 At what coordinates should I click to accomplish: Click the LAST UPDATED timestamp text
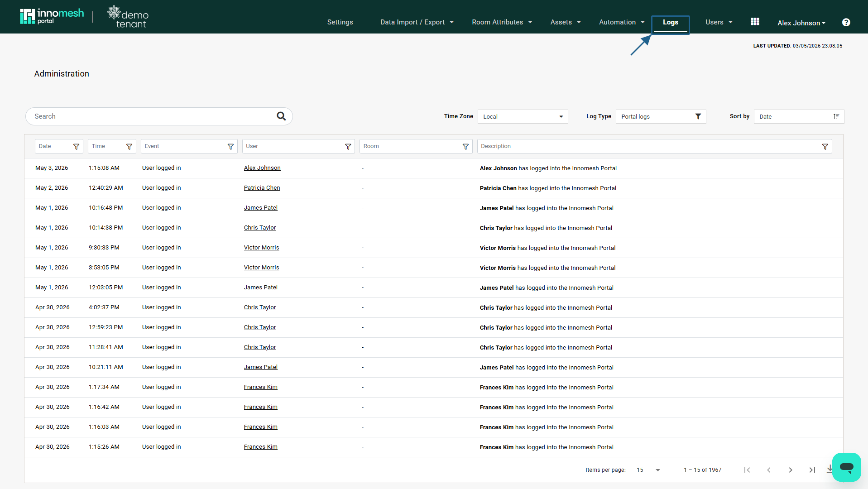coord(797,46)
